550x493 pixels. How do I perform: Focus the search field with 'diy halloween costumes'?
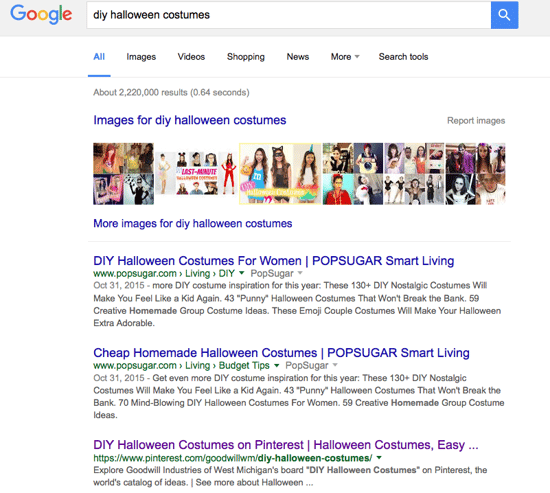288,15
